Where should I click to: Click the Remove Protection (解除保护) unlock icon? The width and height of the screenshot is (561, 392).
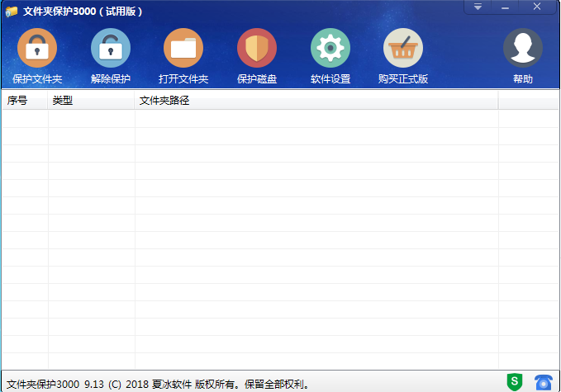[x=111, y=49]
